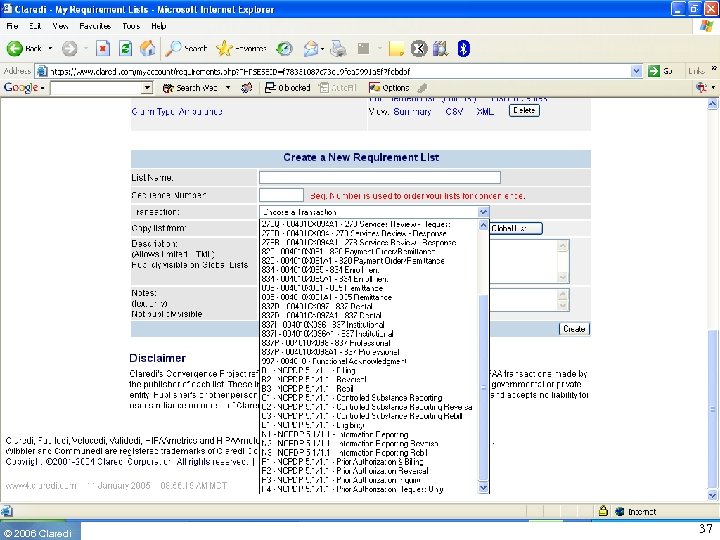The width and height of the screenshot is (720, 540).
Task: Click the Global List button
Action: point(516,228)
